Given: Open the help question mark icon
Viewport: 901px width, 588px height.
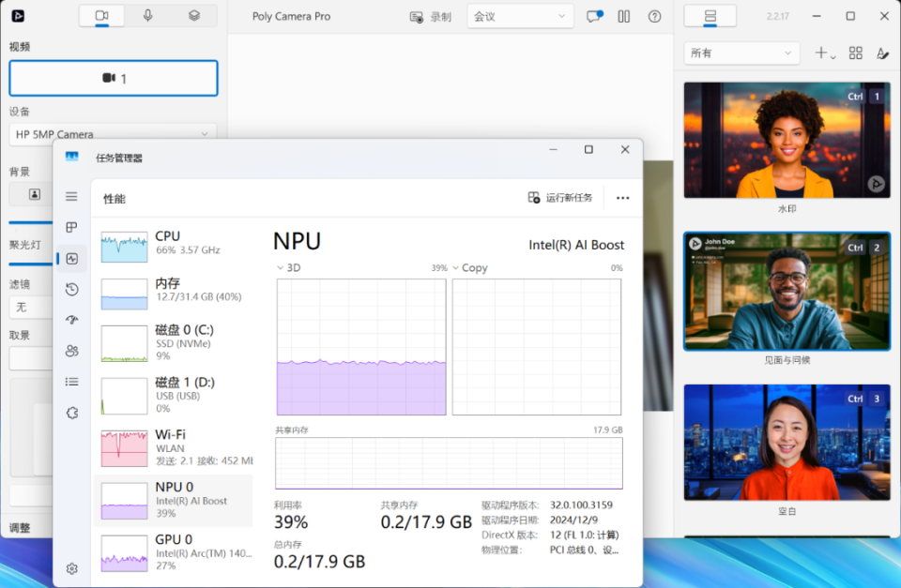Looking at the screenshot, I should coord(654,16).
